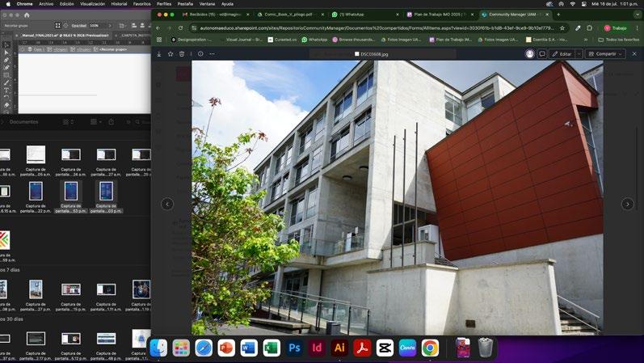This screenshot has height=363, width=644.
Task: Open Canva from the Dock
Action: [x=407, y=348]
